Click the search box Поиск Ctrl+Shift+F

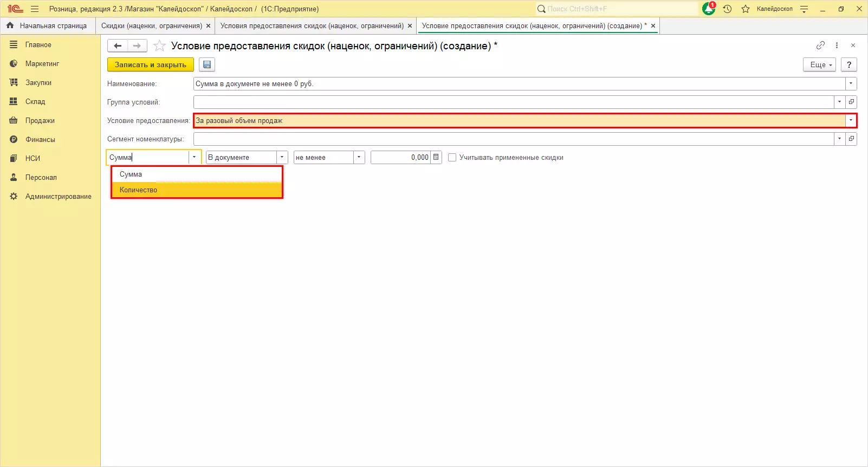(617, 9)
